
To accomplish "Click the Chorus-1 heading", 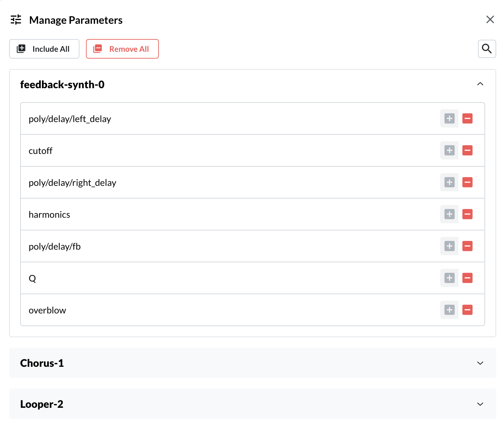I will [x=42, y=363].
